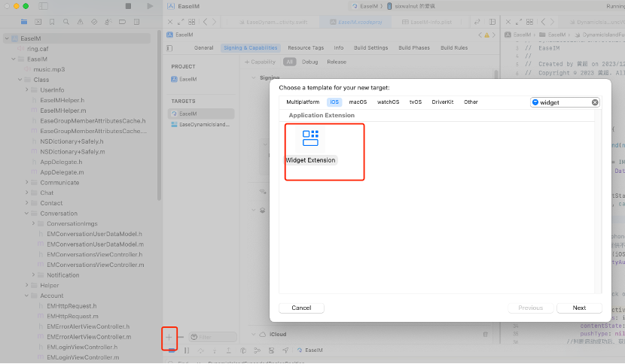Open the Project navigator folder icon
This screenshot has height=364, width=625.
[x=24, y=22]
